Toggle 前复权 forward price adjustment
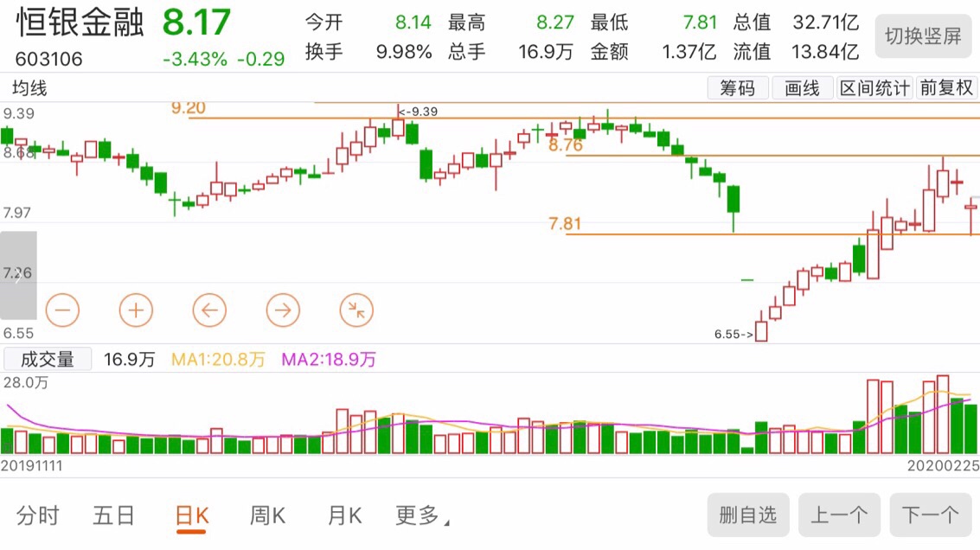This screenshot has height=550, width=980. click(947, 87)
